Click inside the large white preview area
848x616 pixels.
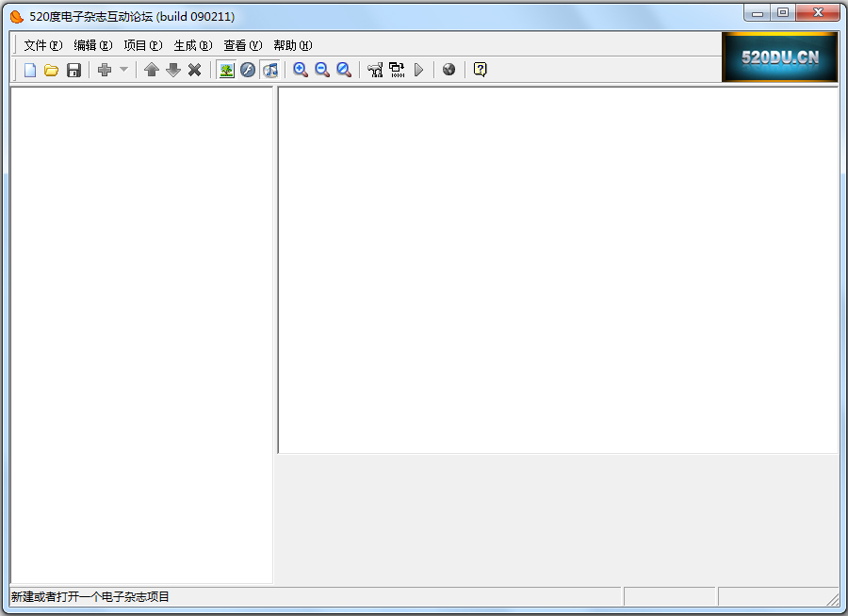click(558, 270)
